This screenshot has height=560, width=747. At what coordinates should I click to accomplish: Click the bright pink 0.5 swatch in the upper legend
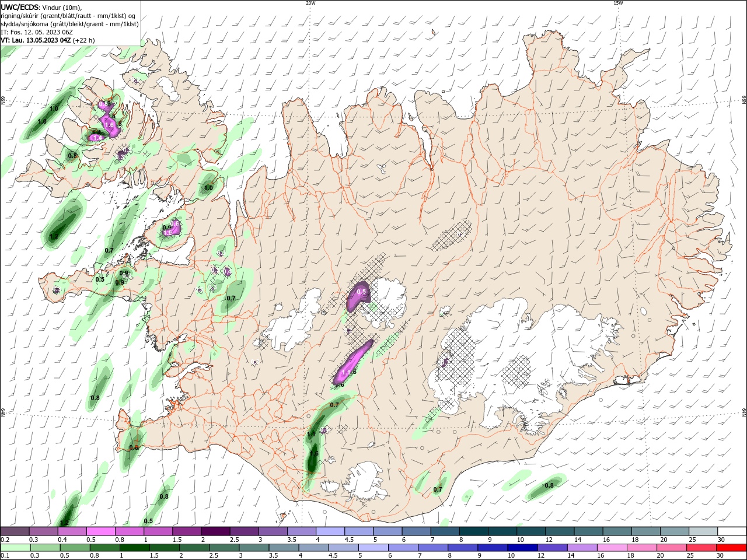coord(101,531)
